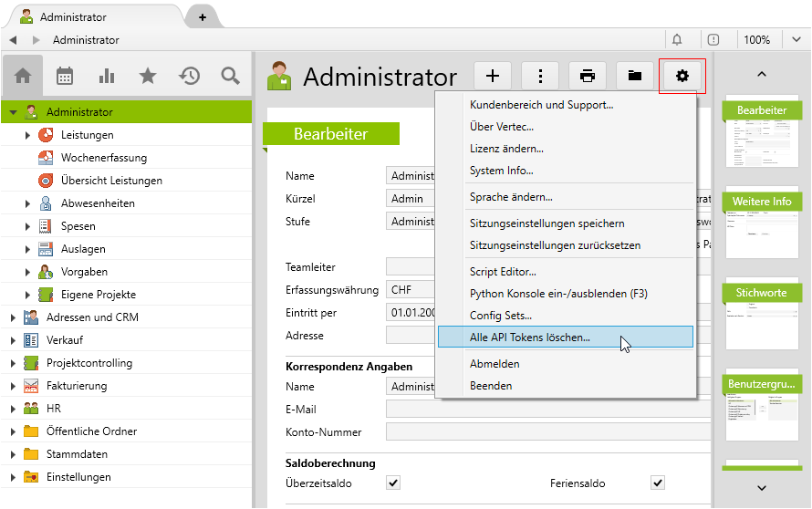Click 'Abmelden' to log out
Image resolution: width=812 pixels, height=509 pixels.
494,364
